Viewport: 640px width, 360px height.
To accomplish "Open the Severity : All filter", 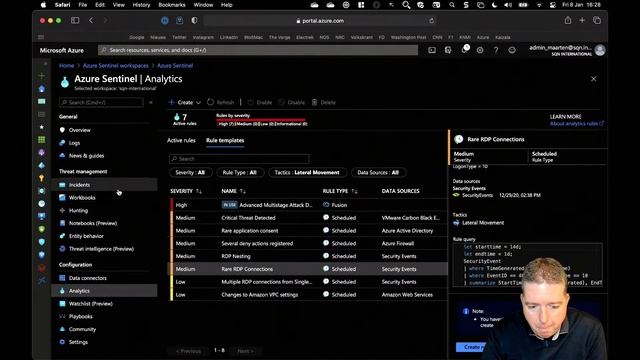I will point(190,173).
